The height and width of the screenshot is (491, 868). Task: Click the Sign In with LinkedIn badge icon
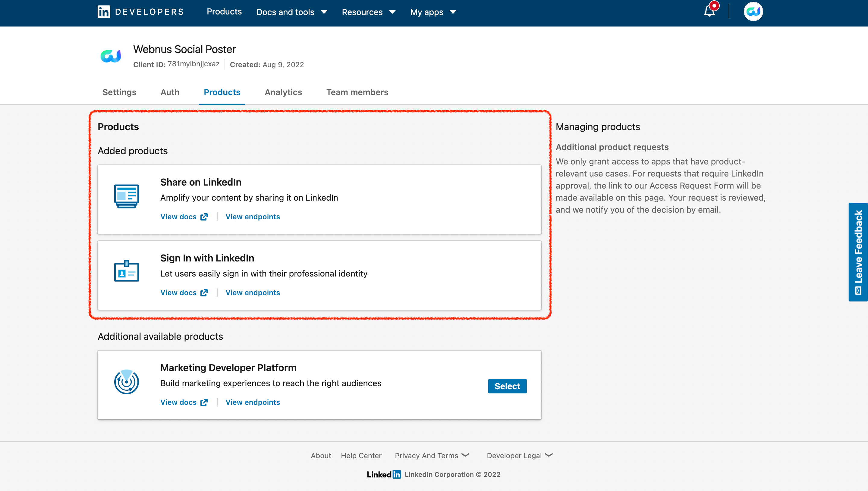pyautogui.click(x=127, y=271)
